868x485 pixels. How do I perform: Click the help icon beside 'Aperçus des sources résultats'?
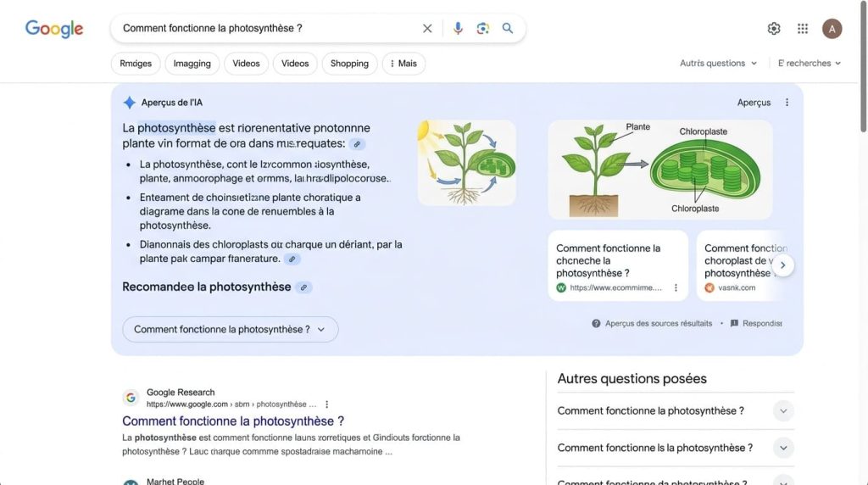click(596, 323)
